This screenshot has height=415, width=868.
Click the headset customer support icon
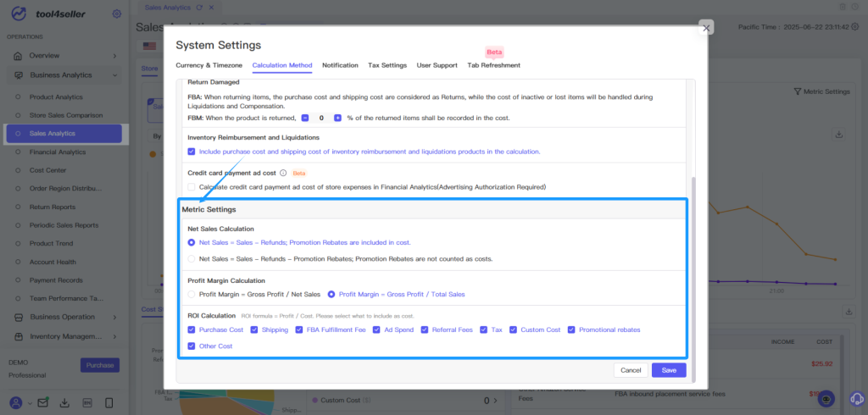click(857, 398)
